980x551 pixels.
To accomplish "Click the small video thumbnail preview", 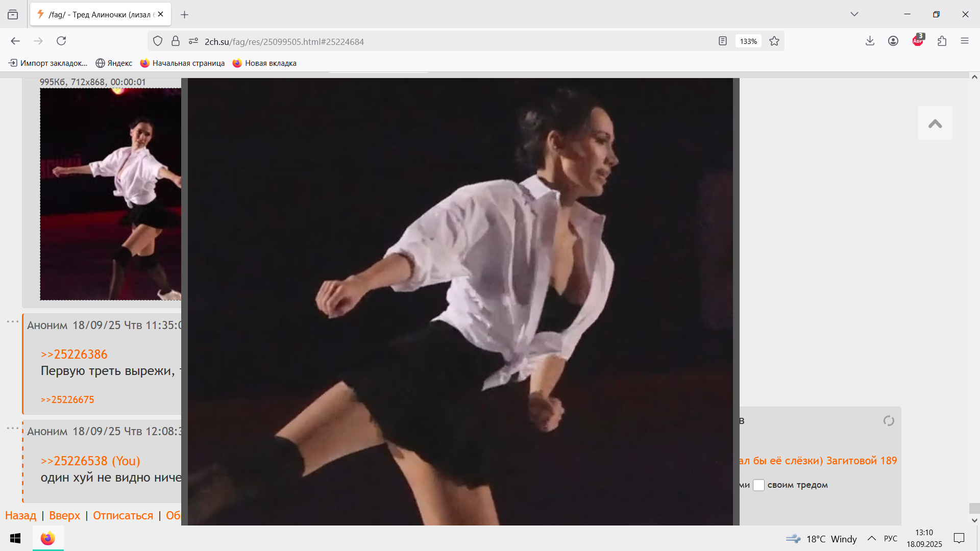I will pyautogui.click(x=111, y=194).
